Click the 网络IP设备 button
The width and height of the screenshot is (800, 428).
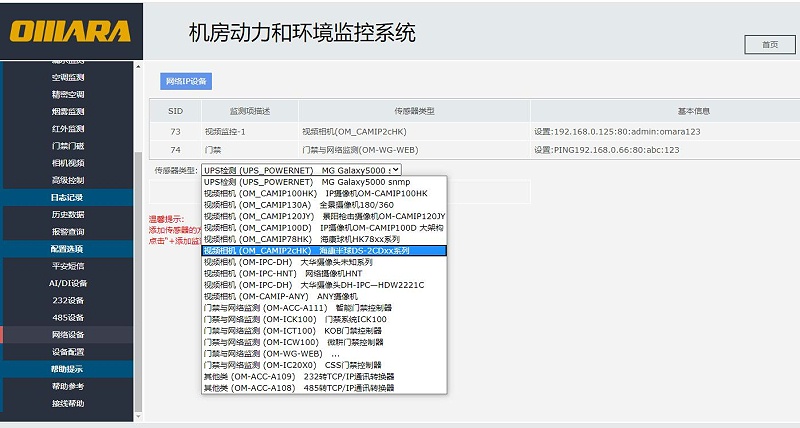pyautogui.click(x=186, y=81)
